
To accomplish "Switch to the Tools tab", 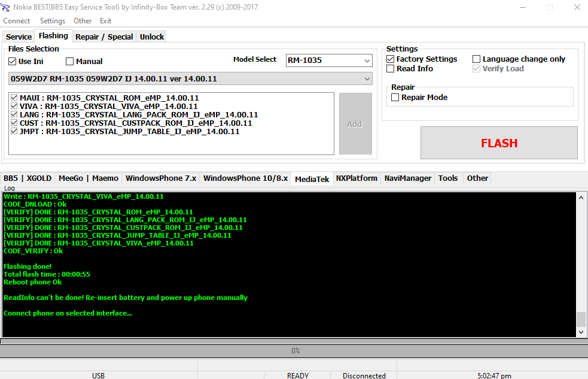I will (448, 178).
